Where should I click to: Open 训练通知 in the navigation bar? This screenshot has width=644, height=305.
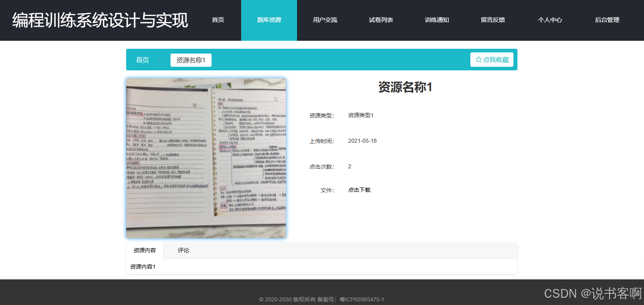click(x=437, y=20)
